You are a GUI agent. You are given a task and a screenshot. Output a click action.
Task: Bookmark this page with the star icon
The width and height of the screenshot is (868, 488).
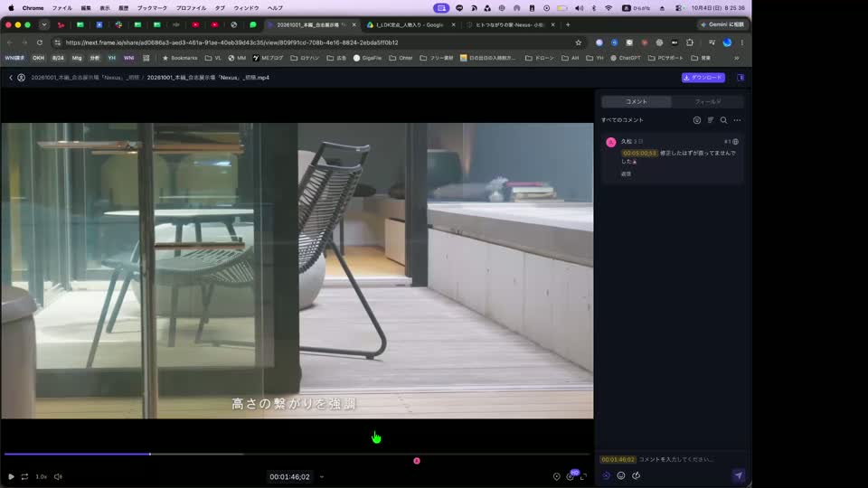(x=579, y=42)
